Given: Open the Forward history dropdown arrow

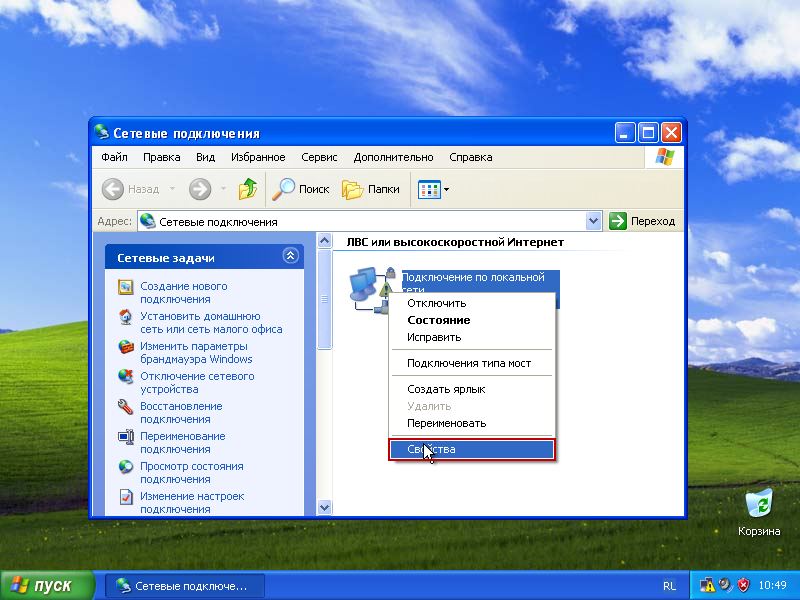Looking at the screenshot, I should click(x=223, y=189).
